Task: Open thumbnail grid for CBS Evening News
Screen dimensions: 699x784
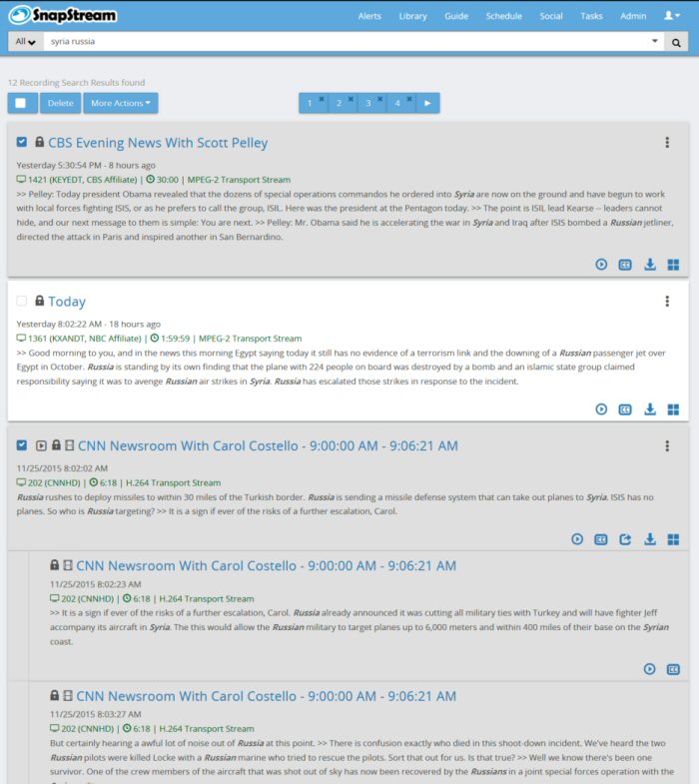Action: 673,265
